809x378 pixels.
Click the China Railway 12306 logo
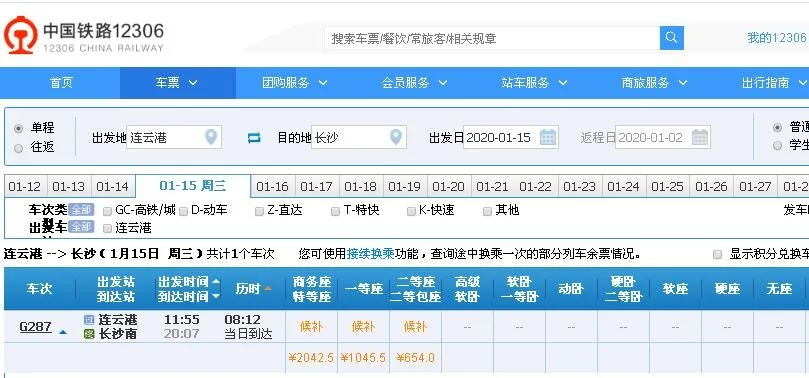coord(84,35)
